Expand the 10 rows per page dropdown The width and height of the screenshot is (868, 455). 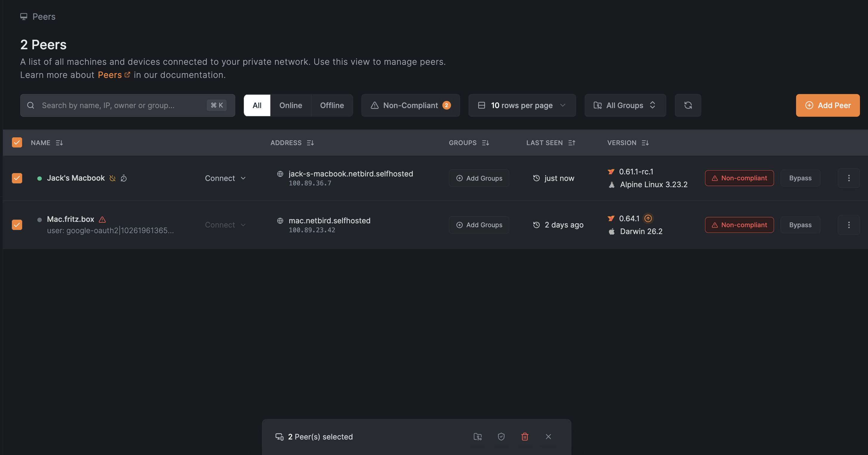click(522, 105)
